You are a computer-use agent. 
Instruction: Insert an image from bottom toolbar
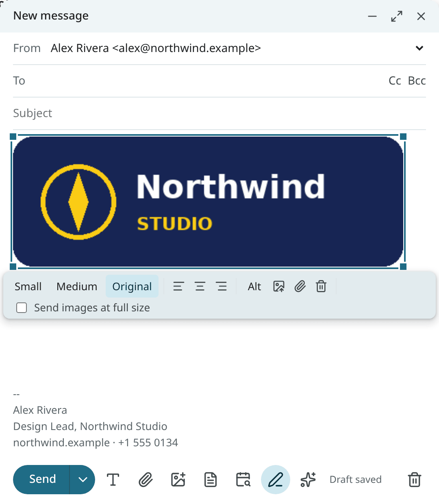(178, 480)
